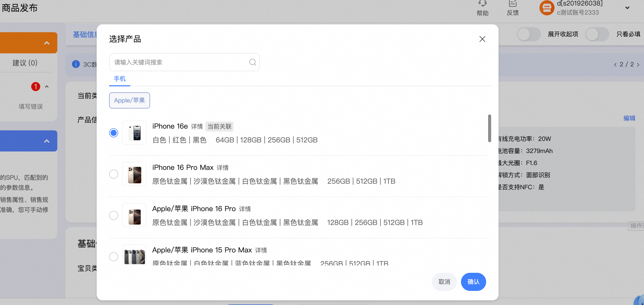Click the 建议 (0) sidebar item

(x=25, y=63)
